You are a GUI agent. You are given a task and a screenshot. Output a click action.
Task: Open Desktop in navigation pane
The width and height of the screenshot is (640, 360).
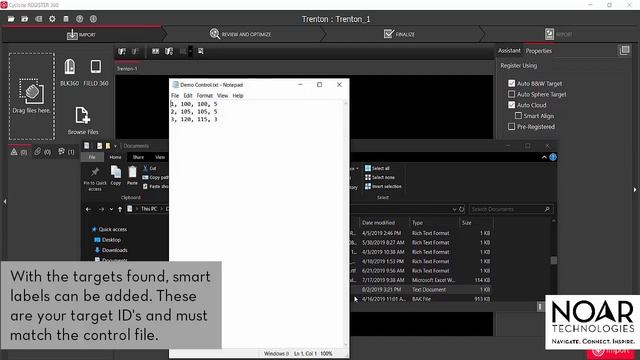107,240
